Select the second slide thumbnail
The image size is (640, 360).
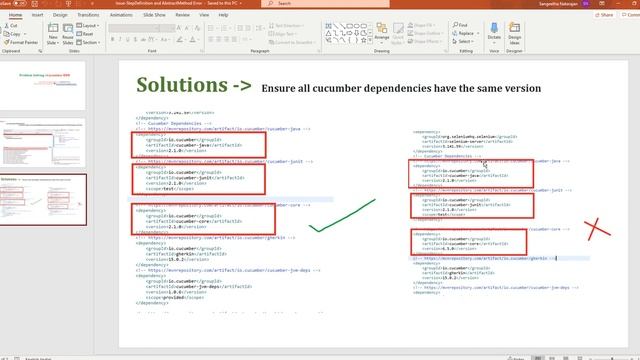tap(42, 143)
